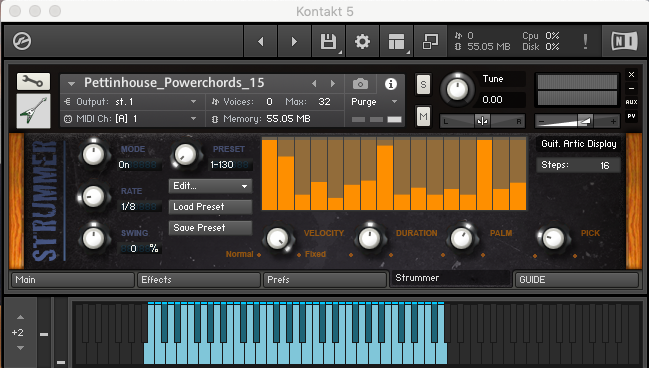The height and width of the screenshot is (368, 649).
Task: Click the volume minus button
Action: (541, 121)
